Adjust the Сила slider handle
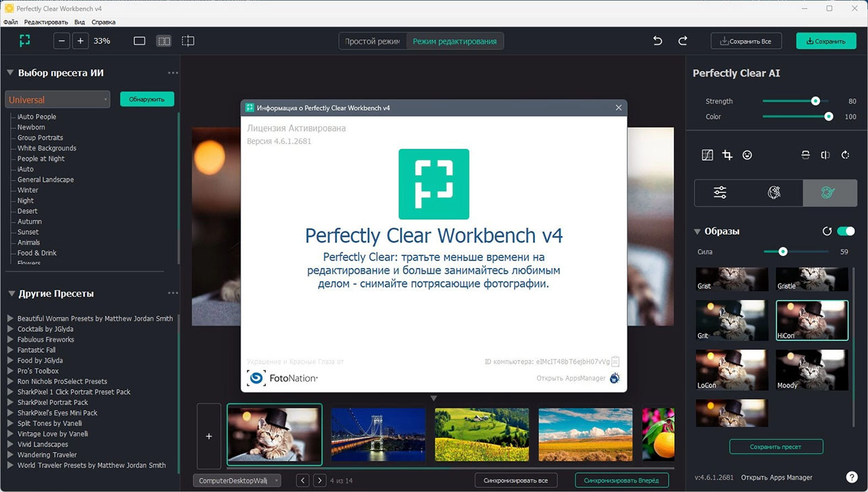The width and height of the screenshot is (868, 492). tap(783, 252)
